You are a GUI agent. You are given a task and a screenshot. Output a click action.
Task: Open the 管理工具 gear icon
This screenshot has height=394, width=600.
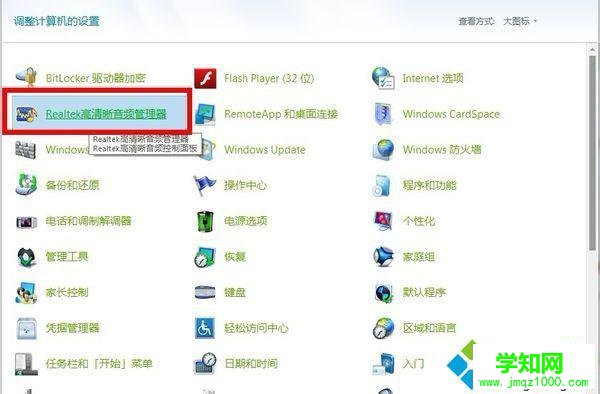pos(26,257)
